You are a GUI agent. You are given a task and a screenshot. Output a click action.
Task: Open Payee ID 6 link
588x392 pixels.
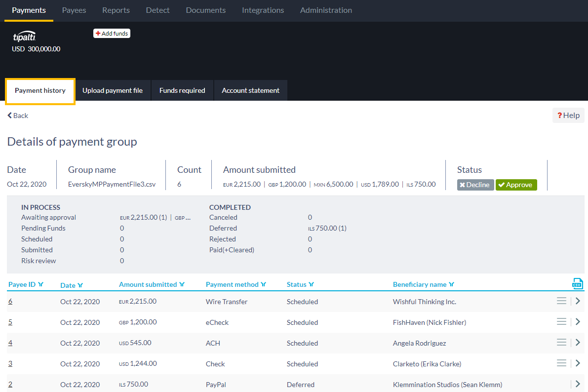pyautogui.click(x=10, y=301)
